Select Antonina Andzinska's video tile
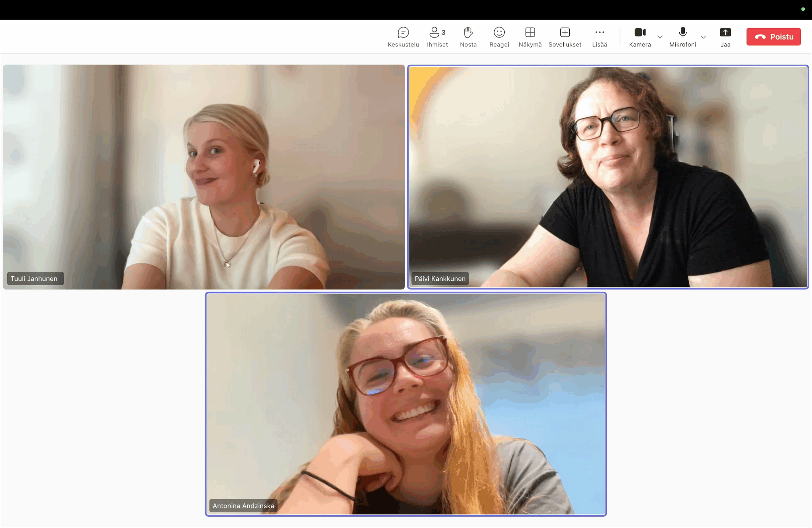The image size is (812, 528). click(406, 404)
